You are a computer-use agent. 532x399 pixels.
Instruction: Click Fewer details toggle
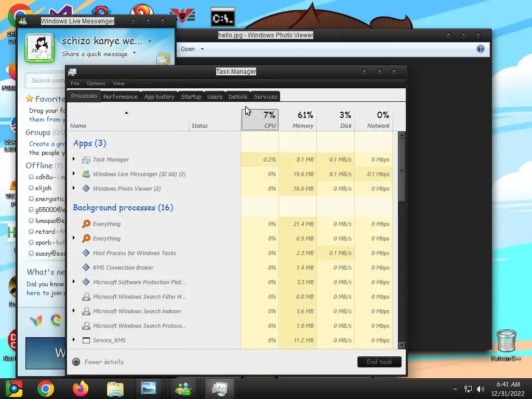click(98, 362)
